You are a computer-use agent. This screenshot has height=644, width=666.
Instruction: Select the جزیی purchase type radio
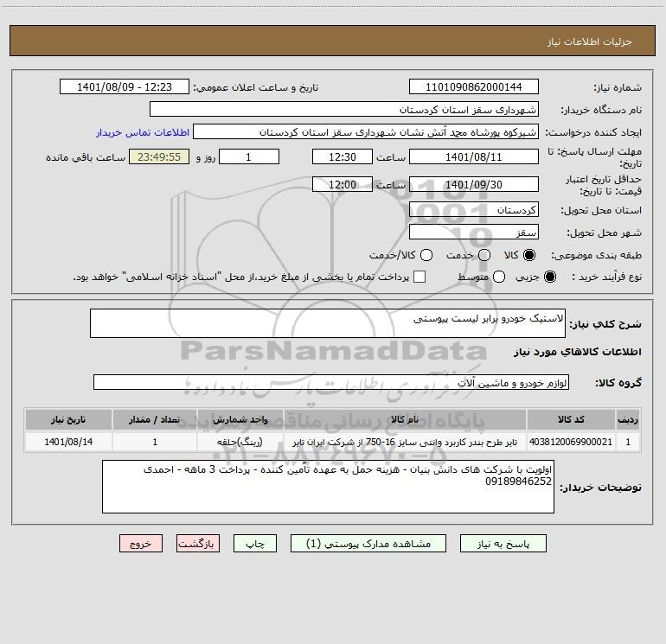[549, 277]
